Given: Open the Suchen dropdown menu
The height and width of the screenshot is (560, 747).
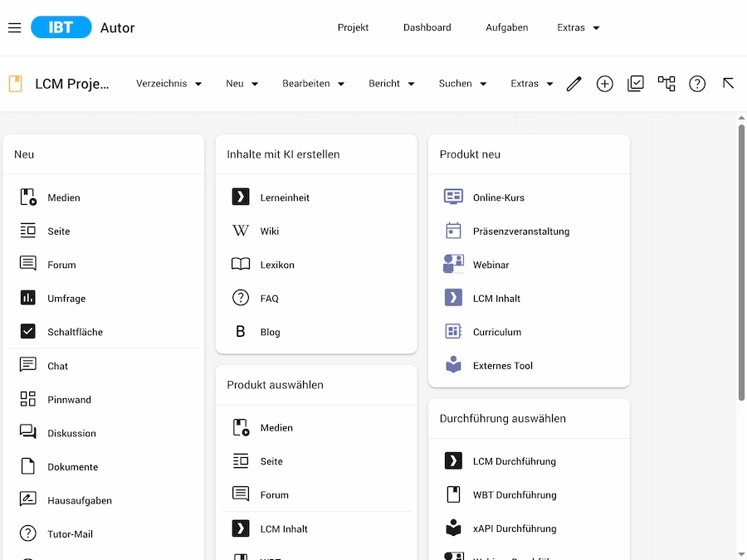Looking at the screenshot, I should [x=462, y=84].
